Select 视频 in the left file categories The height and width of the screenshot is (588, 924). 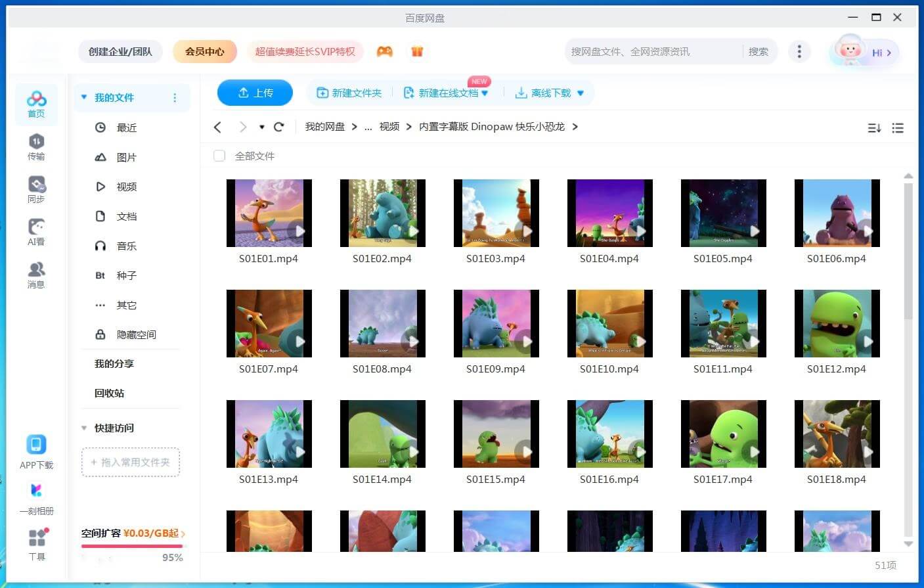[126, 187]
